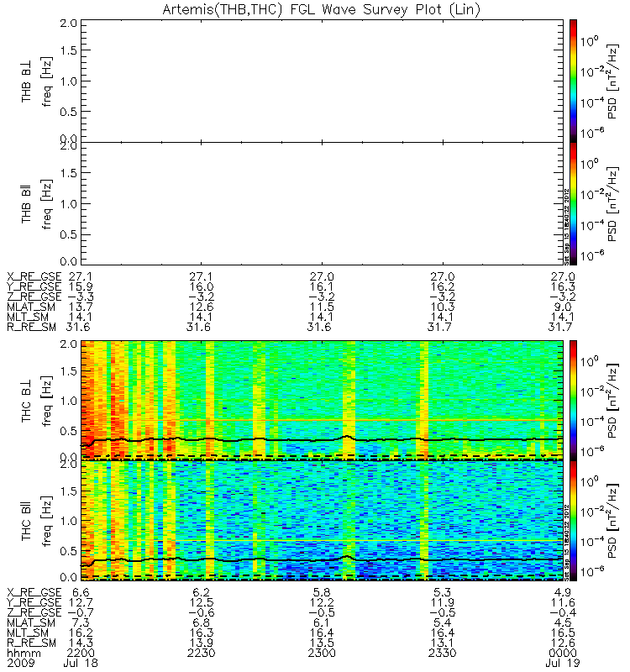Click the upper X_RE_GSE row label
This screenshot has width=630, height=672.
34,276
